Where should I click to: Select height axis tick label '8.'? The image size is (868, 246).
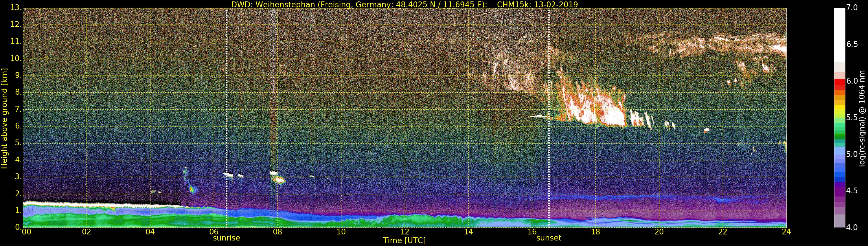pyautogui.click(x=18, y=93)
